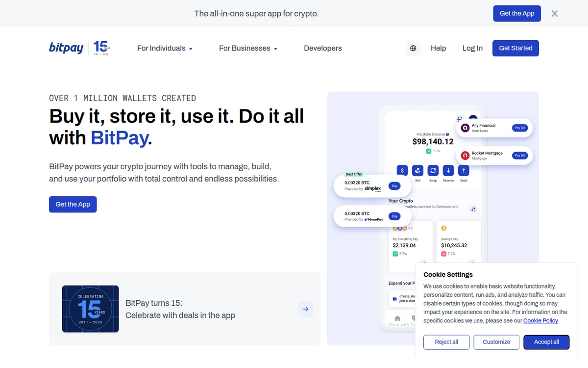The width and height of the screenshot is (588, 368).
Task: Click the home icon in phone bottom bar
Action: [397, 318]
